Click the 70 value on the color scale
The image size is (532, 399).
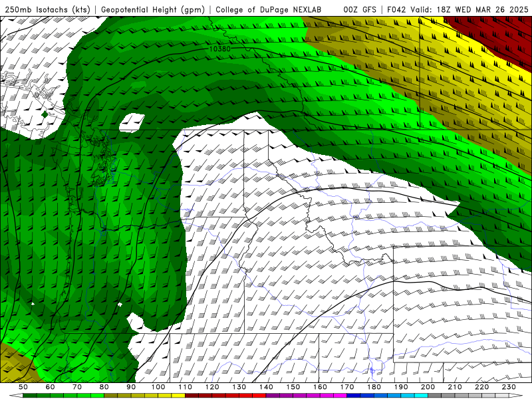[77, 387]
